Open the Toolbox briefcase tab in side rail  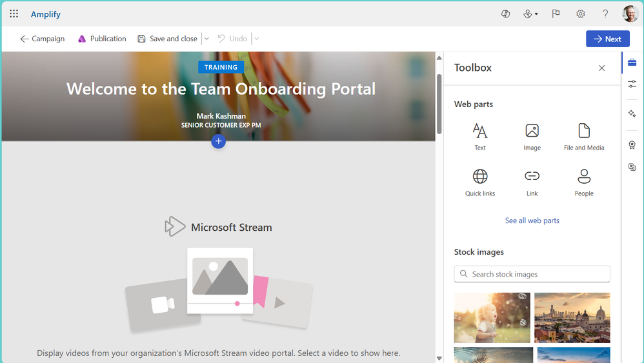click(632, 63)
